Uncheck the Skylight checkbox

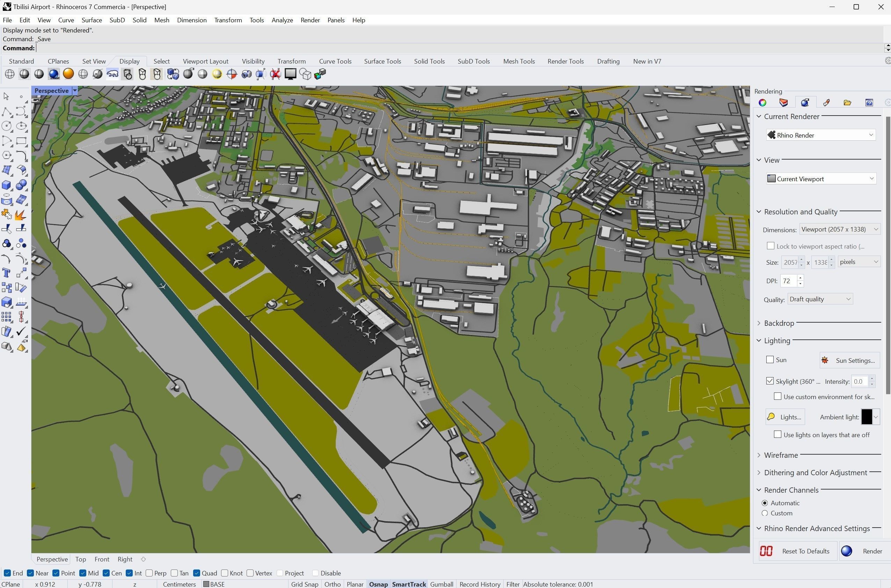pyautogui.click(x=770, y=381)
